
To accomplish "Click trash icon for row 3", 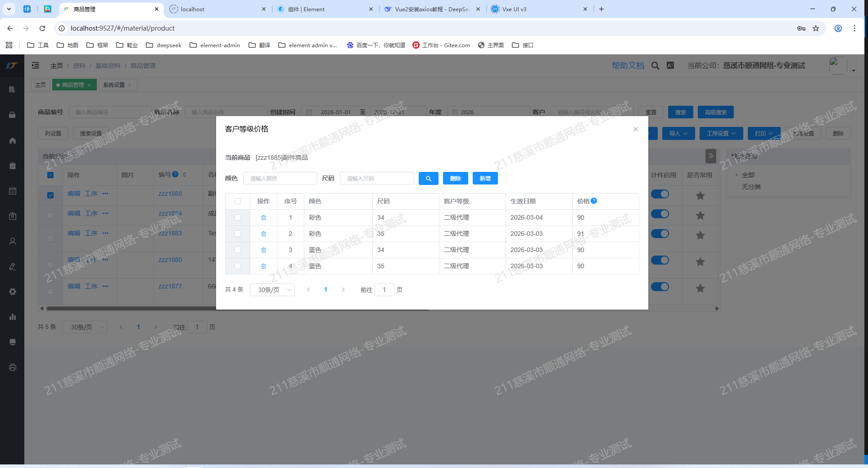I will [x=263, y=250].
